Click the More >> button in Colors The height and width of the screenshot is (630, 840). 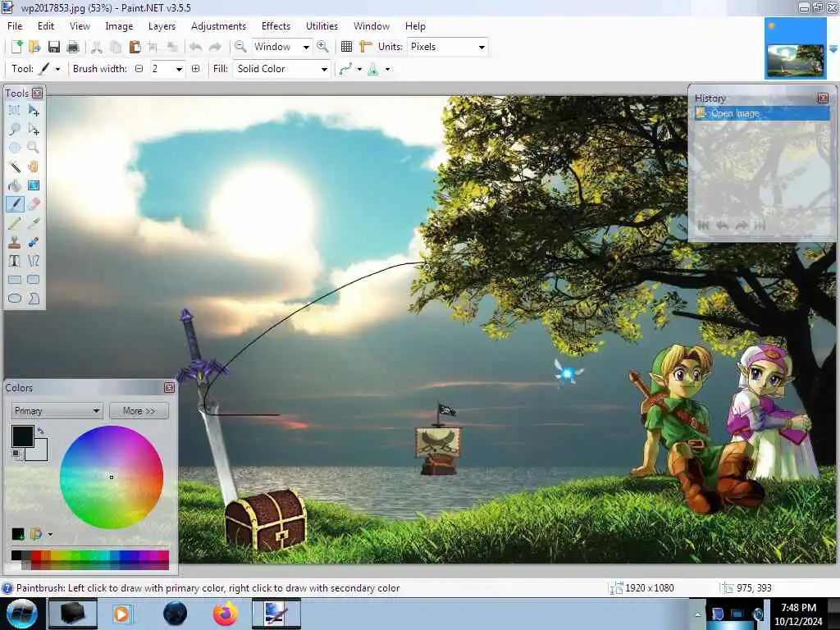click(139, 411)
